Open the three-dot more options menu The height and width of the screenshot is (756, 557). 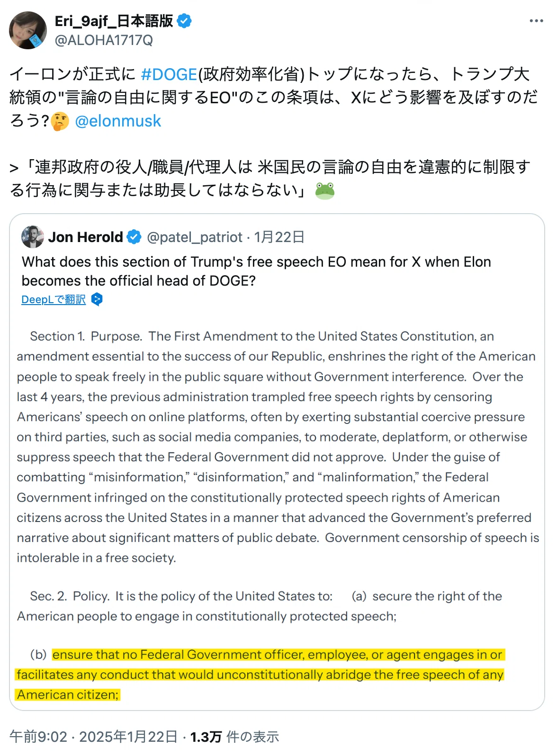[536, 21]
